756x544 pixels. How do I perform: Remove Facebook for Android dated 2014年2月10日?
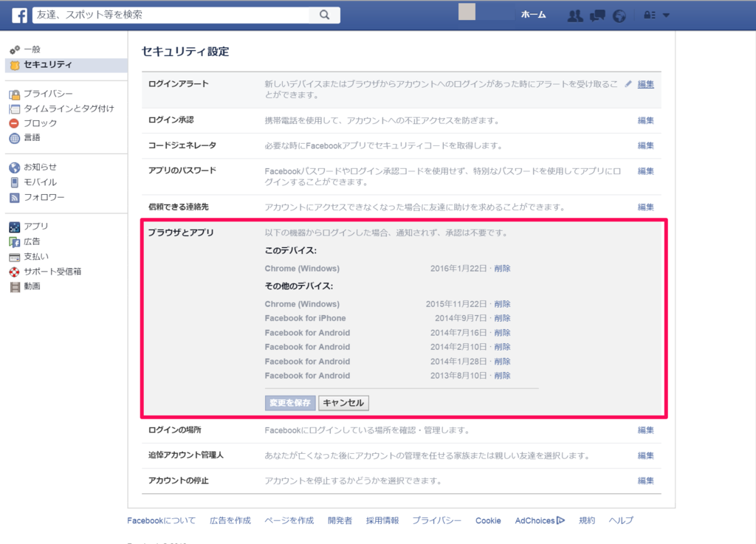pyautogui.click(x=502, y=347)
